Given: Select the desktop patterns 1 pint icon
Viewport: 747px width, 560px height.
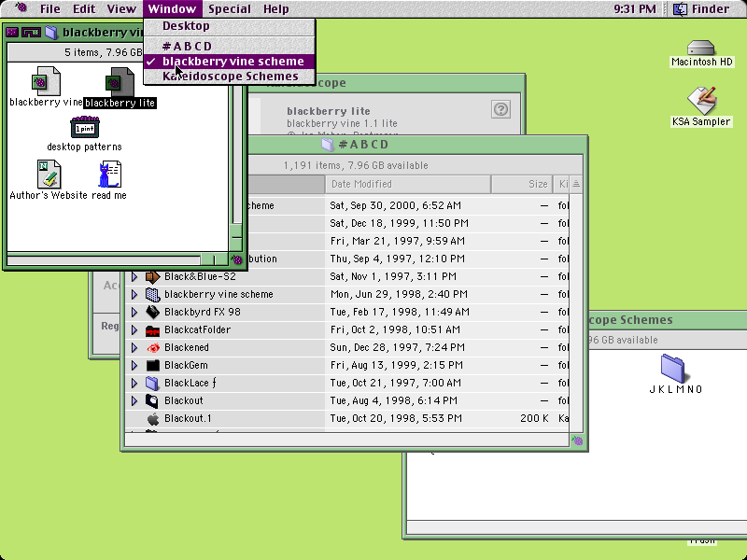Looking at the screenshot, I should pyautogui.click(x=85, y=127).
